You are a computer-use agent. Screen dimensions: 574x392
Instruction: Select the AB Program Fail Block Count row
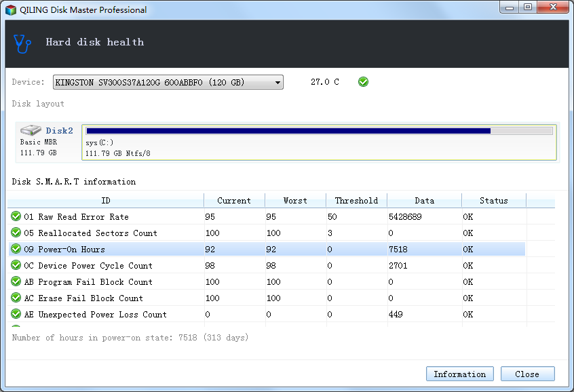tap(267, 282)
